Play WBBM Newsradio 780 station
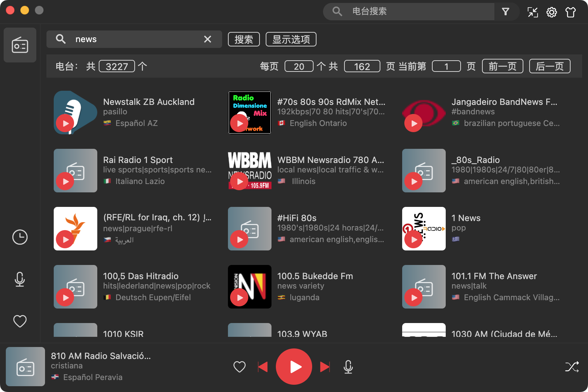This screenshot has width=588, height=392. pos(239,181)
